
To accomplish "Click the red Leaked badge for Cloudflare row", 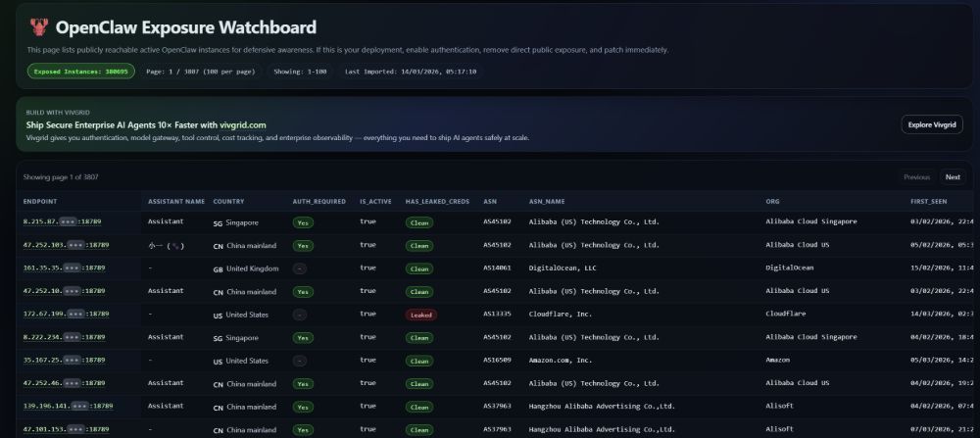I will pyautogui.click(x=421, y=315).
